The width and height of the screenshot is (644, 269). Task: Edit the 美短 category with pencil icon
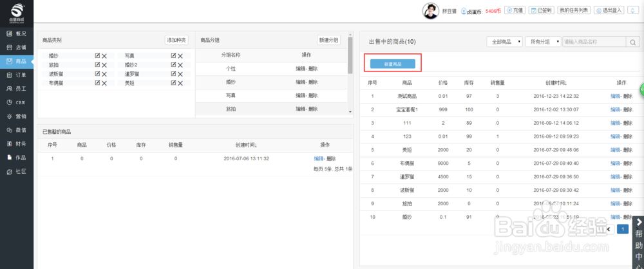(173, 82)
